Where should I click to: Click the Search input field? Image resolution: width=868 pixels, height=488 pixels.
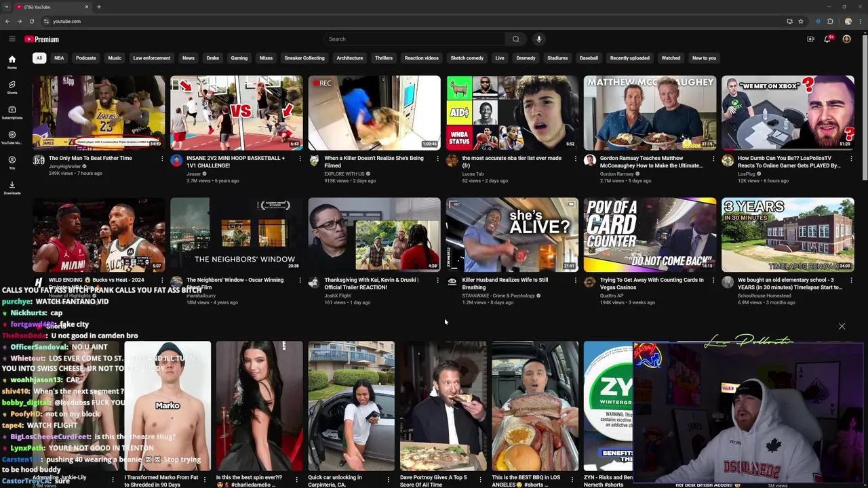(414, 39)
